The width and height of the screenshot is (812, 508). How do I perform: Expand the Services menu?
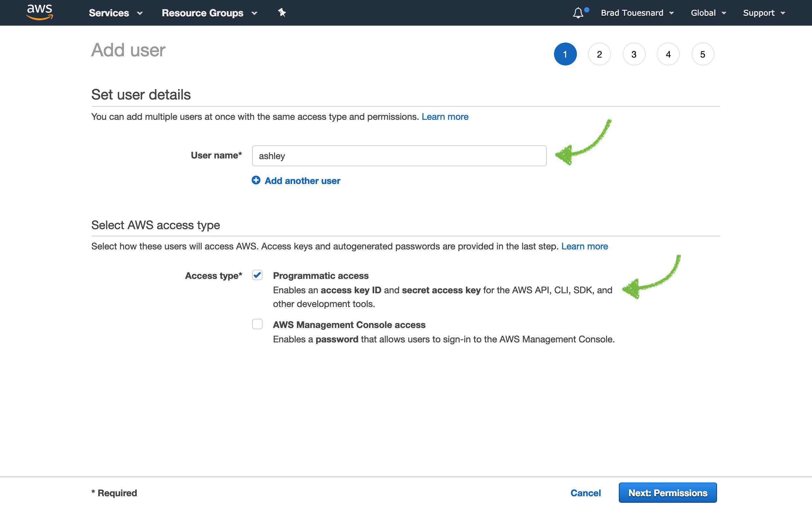pos(116,13)
